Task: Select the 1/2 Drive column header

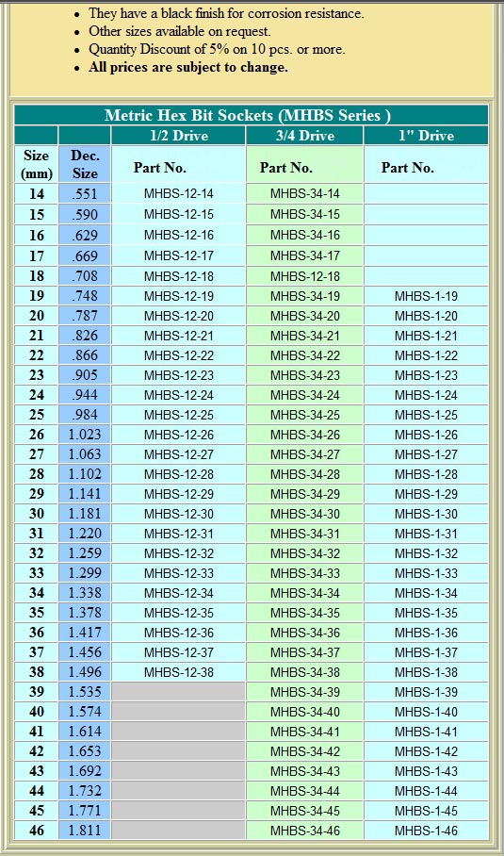Action: 178,135
